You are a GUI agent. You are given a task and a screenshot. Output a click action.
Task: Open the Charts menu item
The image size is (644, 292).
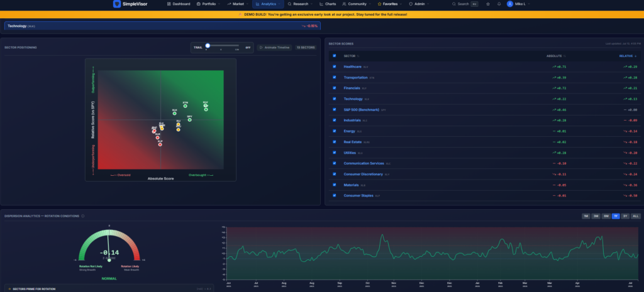tap(327, 4)
